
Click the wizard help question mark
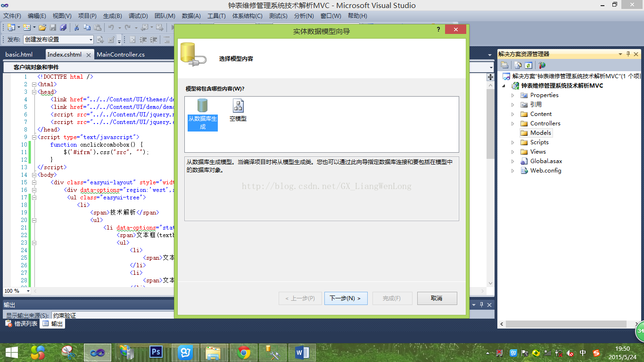click(438, 30)
